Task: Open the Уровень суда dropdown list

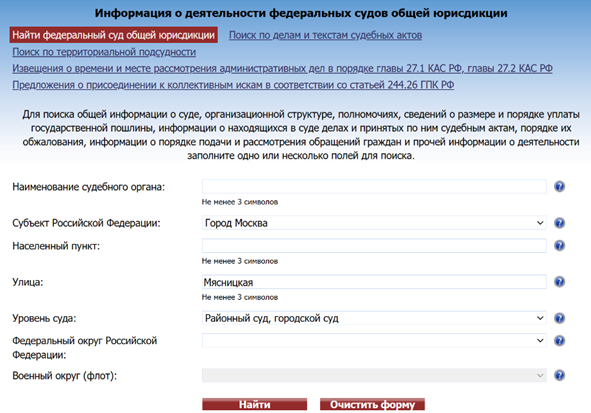Action: [x=374, y=318]
